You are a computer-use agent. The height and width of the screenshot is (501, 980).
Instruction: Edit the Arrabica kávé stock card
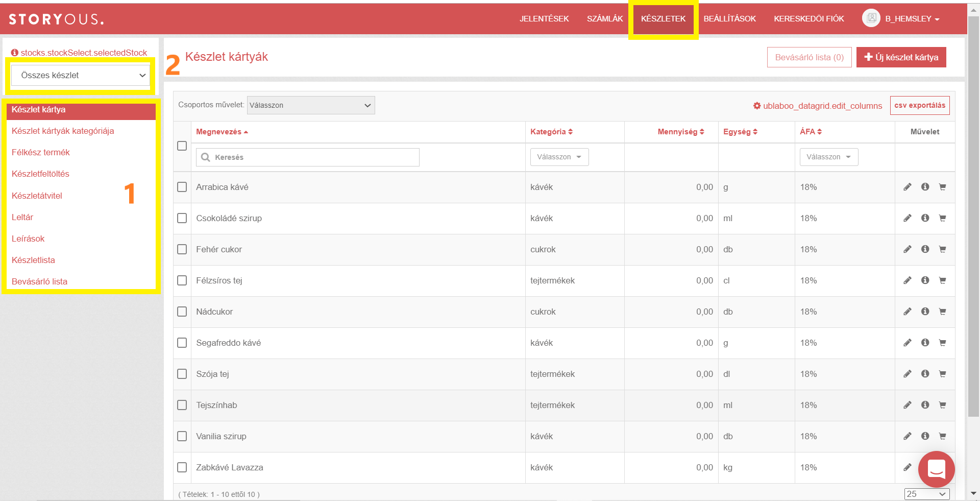[x=907, y=187]
